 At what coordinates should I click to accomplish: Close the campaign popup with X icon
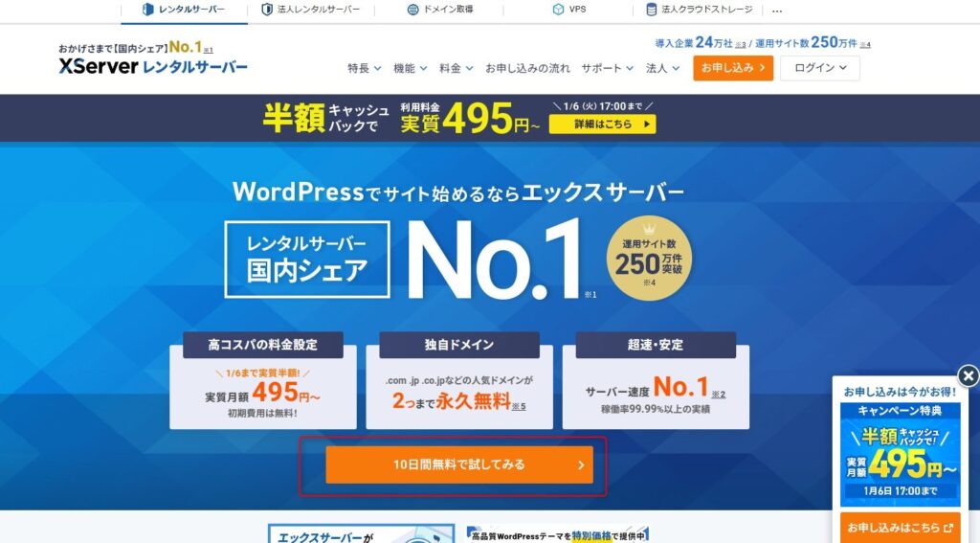(969, 376)
